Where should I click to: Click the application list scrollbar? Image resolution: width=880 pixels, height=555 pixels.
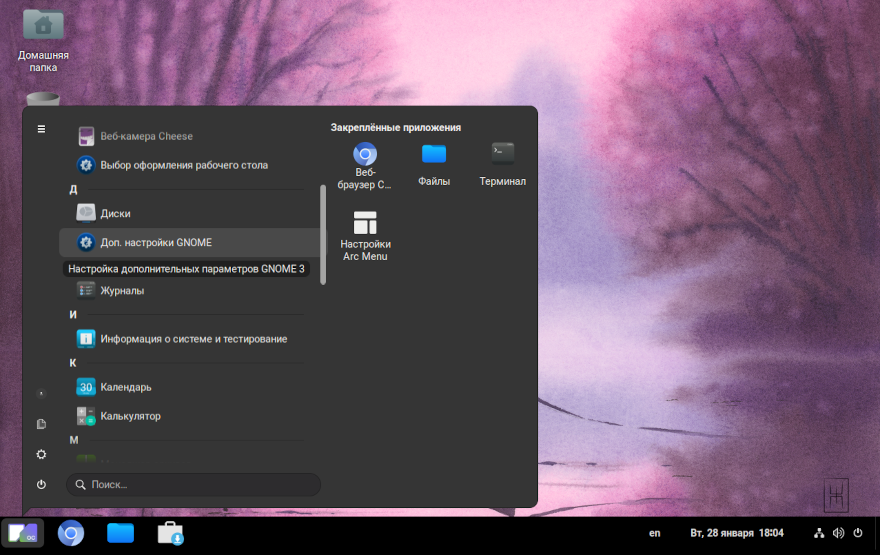point(322,235)
